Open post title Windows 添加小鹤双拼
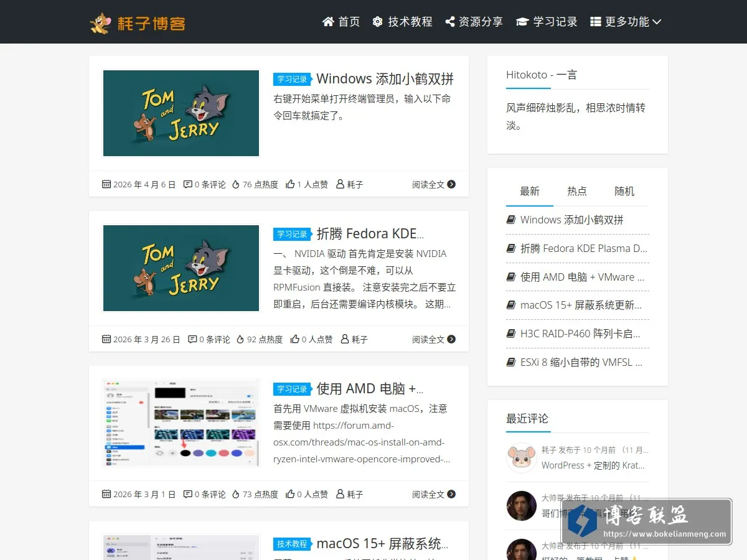The image size is (747, 560). tap(385, 79)
